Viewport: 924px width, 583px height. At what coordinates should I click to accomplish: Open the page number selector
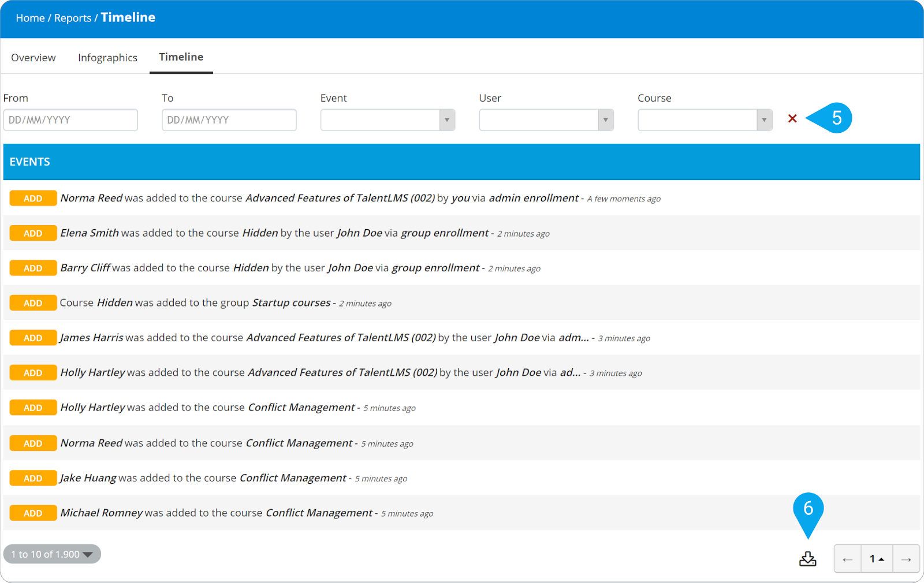877,559
